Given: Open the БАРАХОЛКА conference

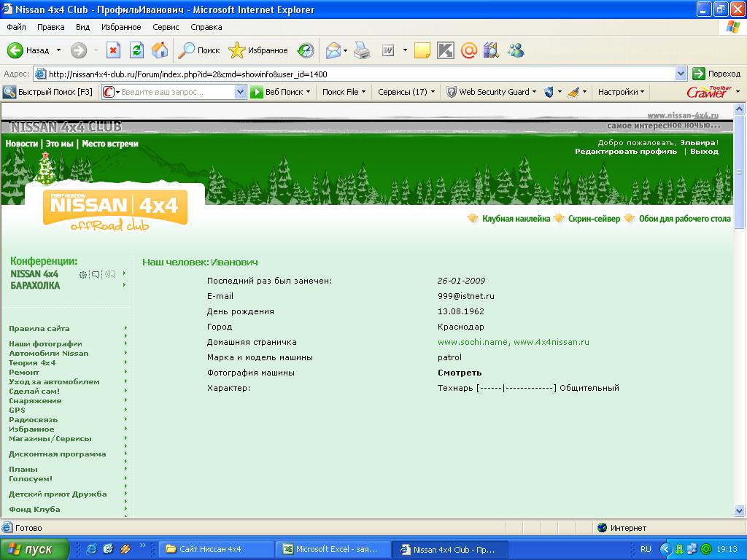Looking at the screenshot, I should click(35, 286).
